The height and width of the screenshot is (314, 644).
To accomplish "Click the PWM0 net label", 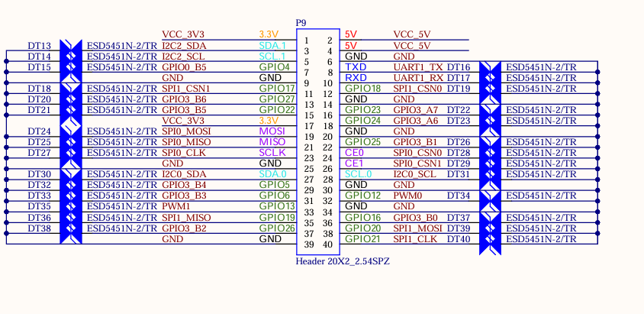I will tap(407, 196).
